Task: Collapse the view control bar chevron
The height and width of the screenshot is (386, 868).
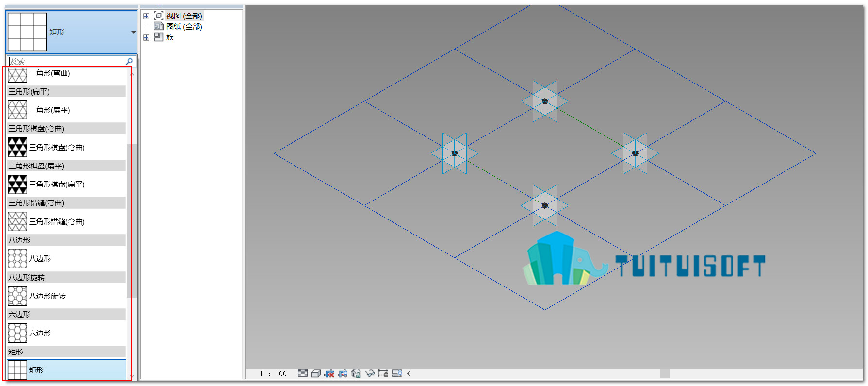Action: point(409,373)
